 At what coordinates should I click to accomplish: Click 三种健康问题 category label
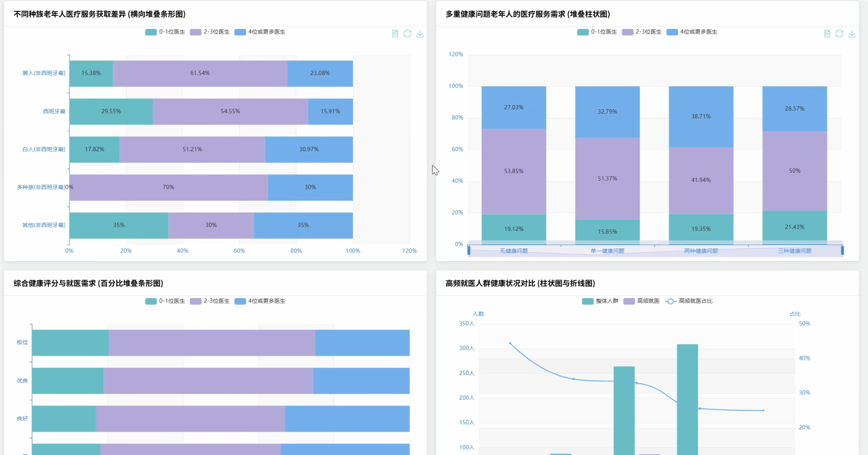[x=795, y=251]
